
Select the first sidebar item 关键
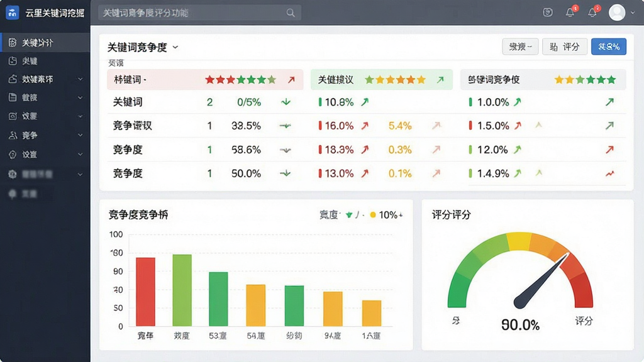click(45, 43)
